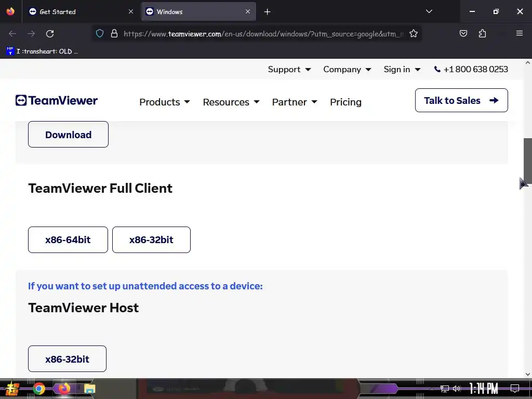The height and width of the screenshot is (399, 532).
Task: Click the Talk to Sales button
Action: 461,100
